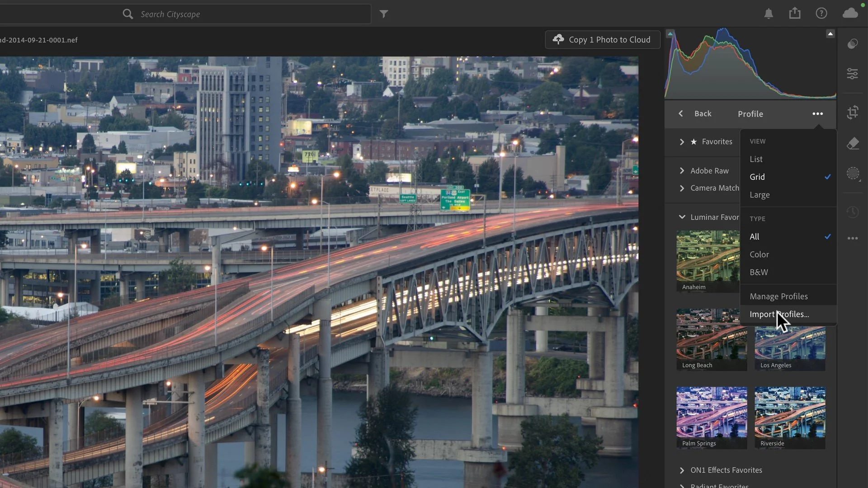
Task: Open Version History panel
Action: (x=853, y=211)
